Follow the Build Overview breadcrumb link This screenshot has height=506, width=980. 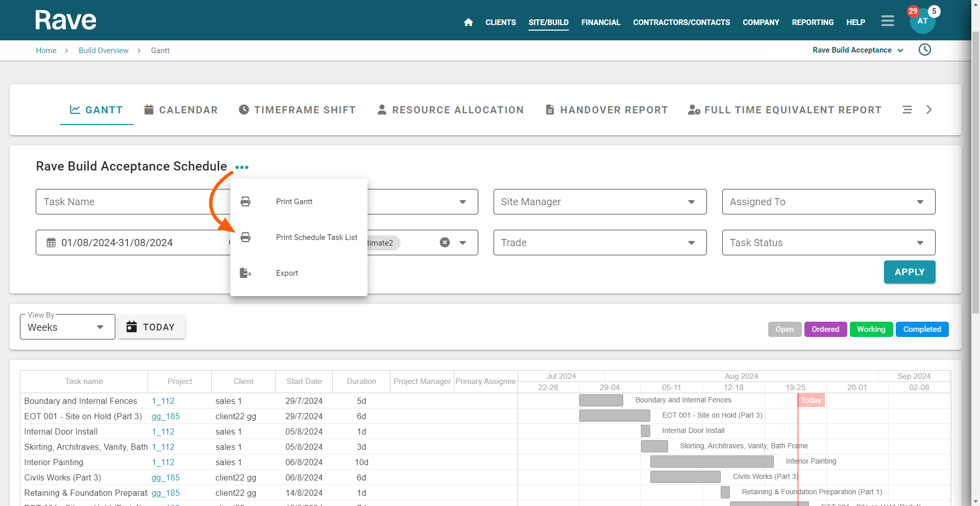pos(104,51)
